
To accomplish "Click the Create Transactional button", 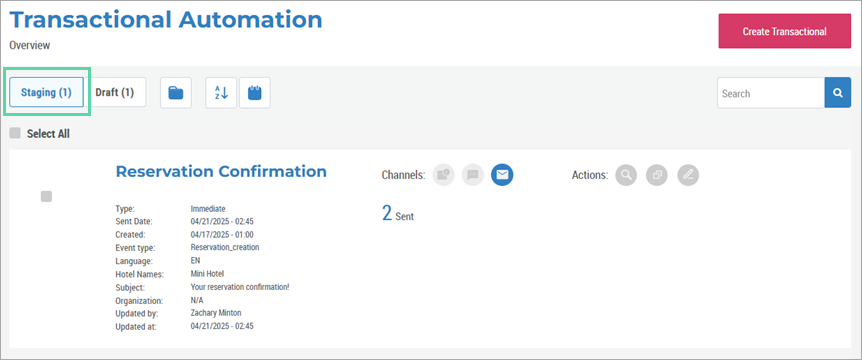I will (784, 31).
